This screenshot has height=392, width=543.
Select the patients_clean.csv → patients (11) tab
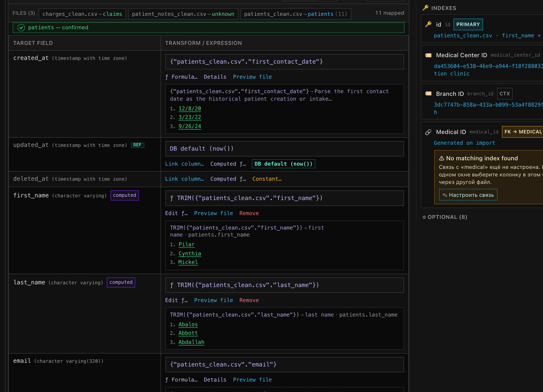coord(296,14)
